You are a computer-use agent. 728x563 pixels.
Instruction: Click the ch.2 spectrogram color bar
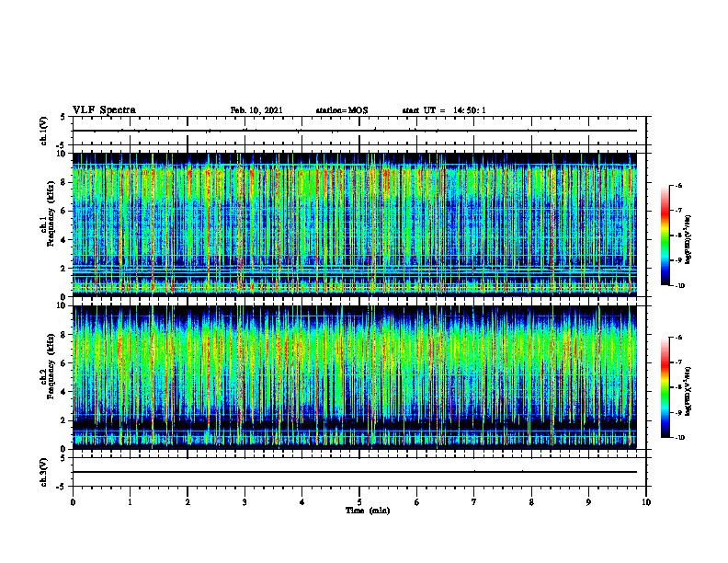click(665, 387)
